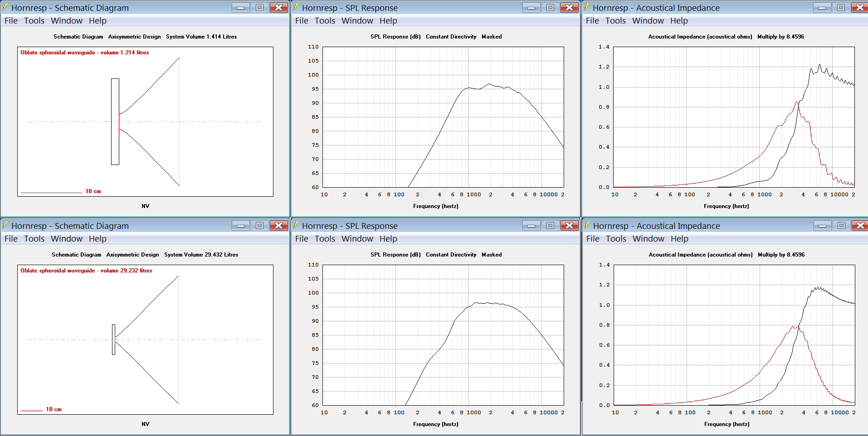Click Hornresp app icon in lower Acoustical Impedance title bar
This screenshot has height=436, width=868.
pyautogui.click(x=587, y=225)
